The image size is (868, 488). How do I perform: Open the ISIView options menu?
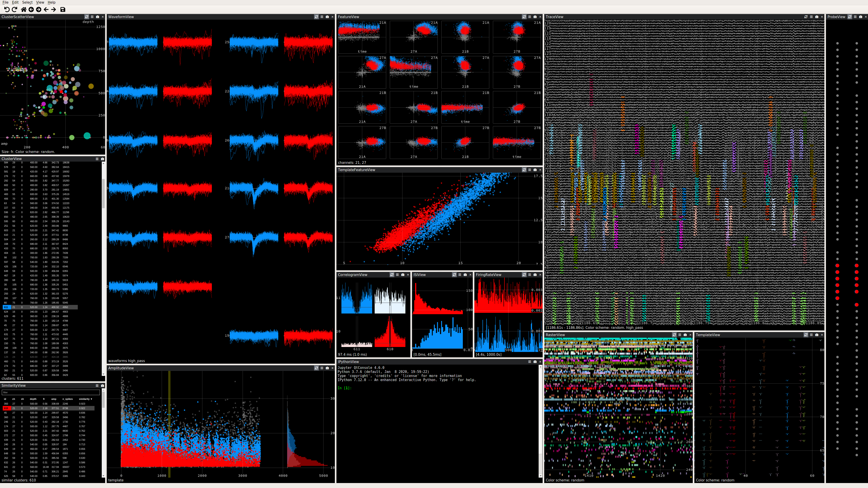pyautogui.click(x=460, y=275)
